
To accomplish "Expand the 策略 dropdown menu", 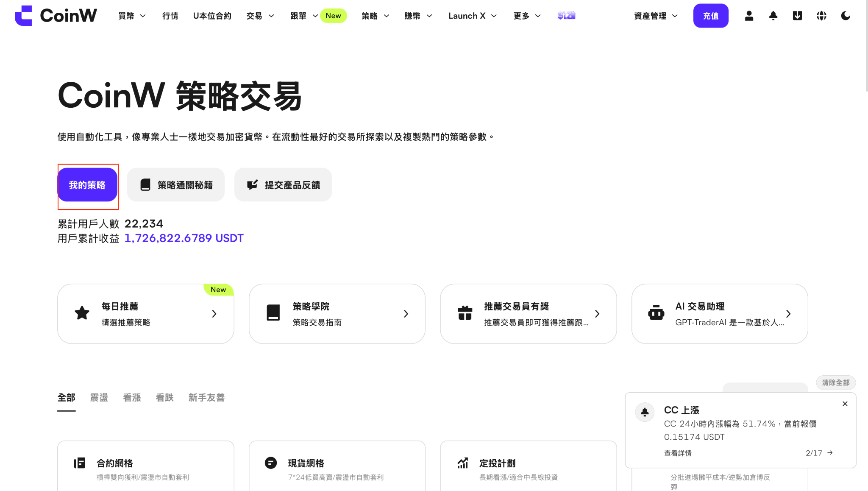I will 387,16.
